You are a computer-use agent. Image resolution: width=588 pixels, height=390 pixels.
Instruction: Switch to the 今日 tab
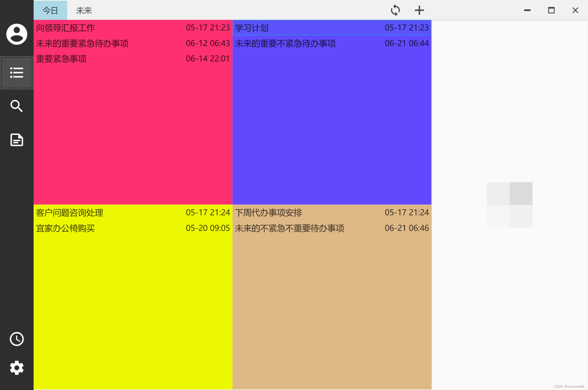click(x=50, y=11)
